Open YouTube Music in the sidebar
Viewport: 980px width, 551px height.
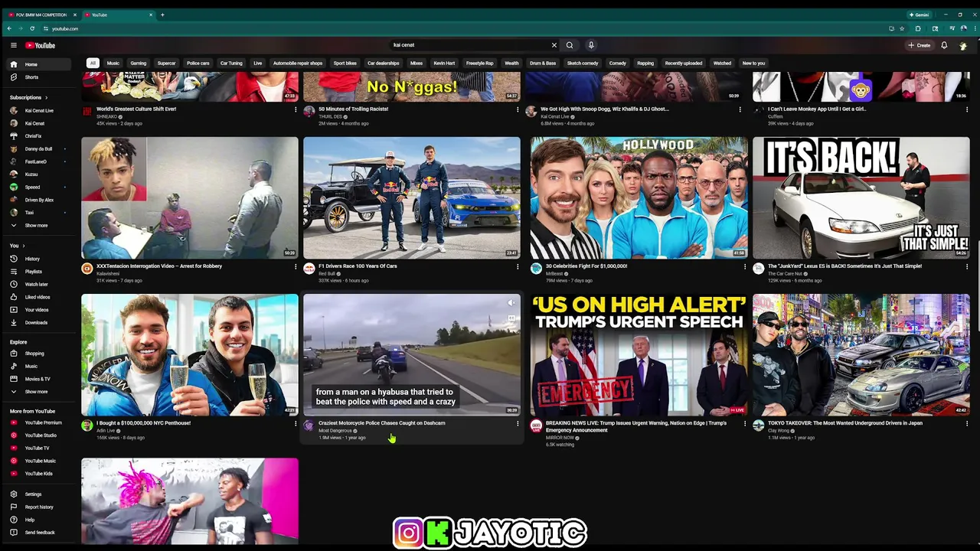(x=40, y=461)
